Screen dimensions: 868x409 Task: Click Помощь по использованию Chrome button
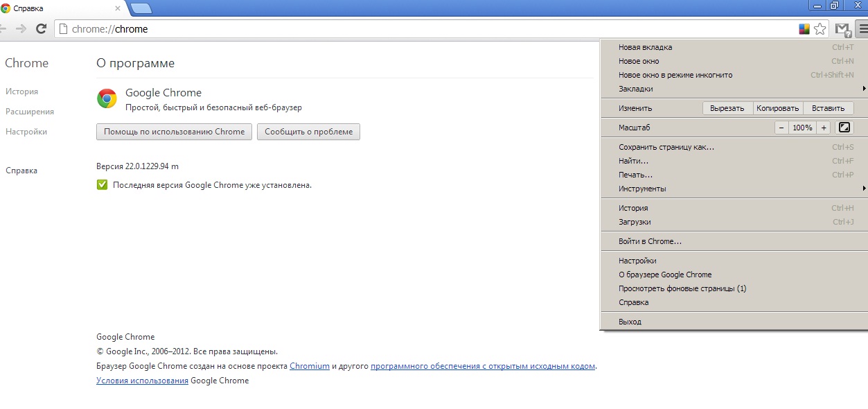[175, 132]
